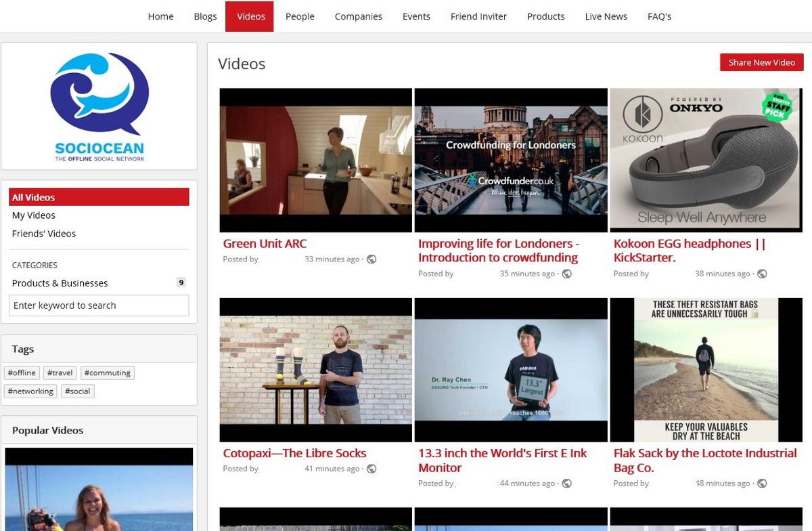This screenshot has height=531, width=812.
Task: Open Kokoon Sleep Well Anywhere thumbnail
Action: coord(706,160)
